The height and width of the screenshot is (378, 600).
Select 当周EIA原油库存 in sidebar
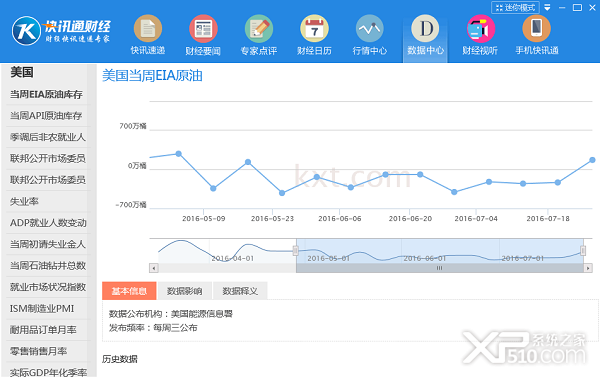46,94
